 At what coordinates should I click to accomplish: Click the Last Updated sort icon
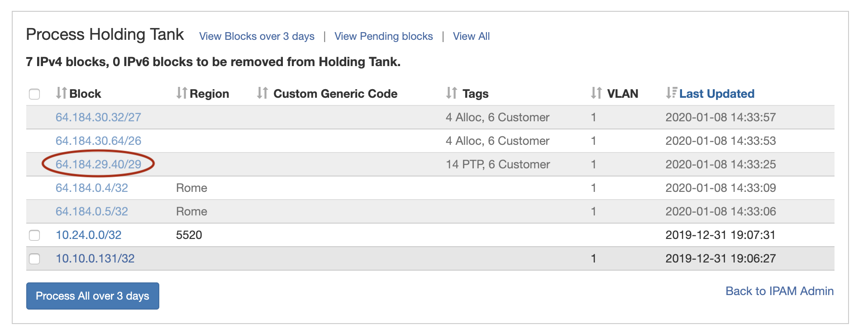(x=671, y=93)
